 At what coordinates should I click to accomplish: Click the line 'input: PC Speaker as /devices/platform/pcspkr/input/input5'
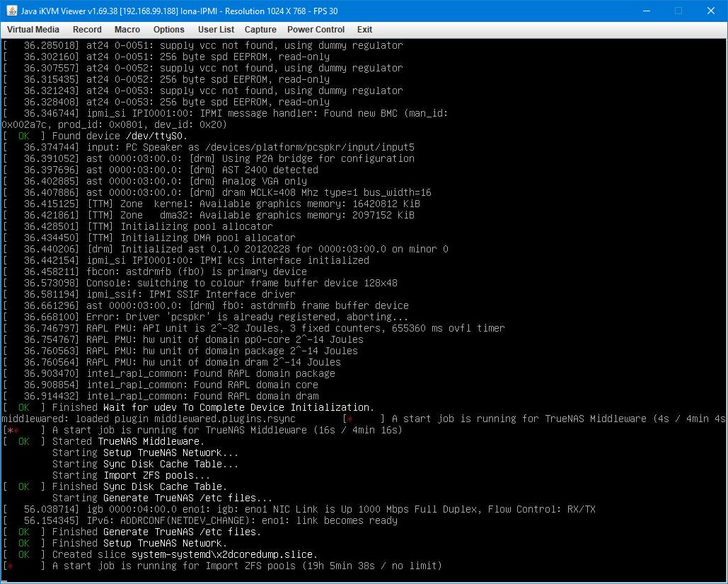click(250, 148)
